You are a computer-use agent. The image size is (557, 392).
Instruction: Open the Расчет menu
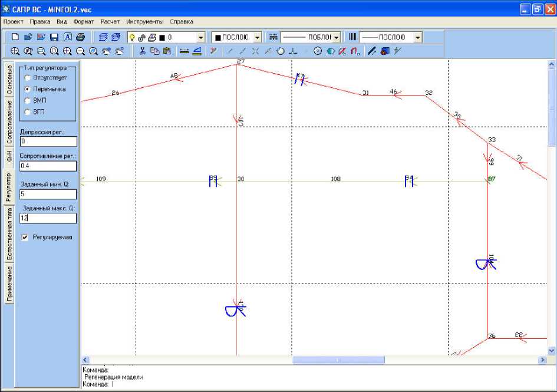click(110, 21)
